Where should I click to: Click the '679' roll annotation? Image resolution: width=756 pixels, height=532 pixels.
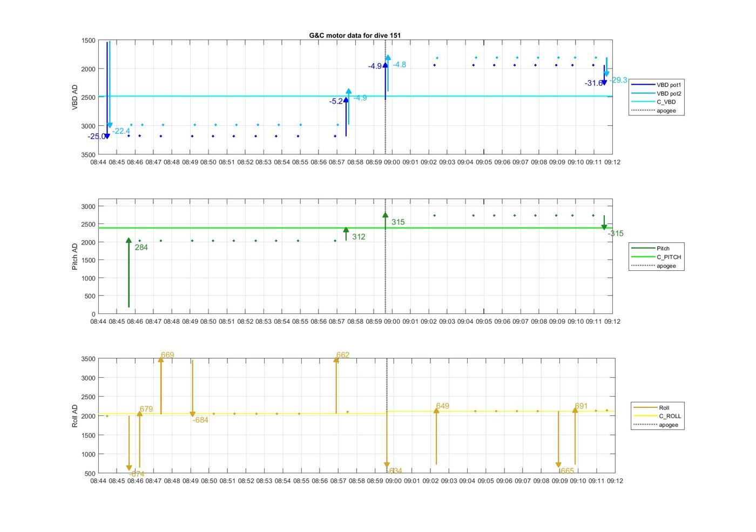click(x=146, y=410)
